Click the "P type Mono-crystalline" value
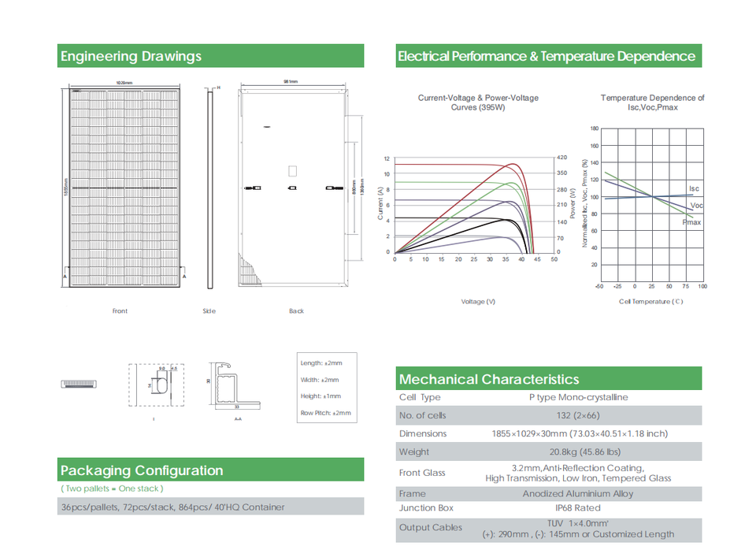 (x=579, y=397)
